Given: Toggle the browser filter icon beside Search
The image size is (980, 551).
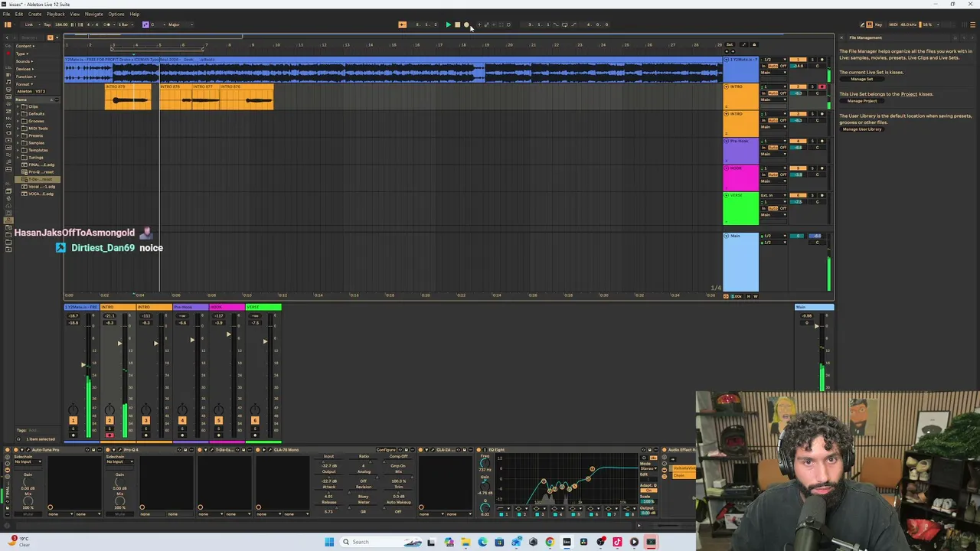Looking at the screenshot, I should 51,37.
